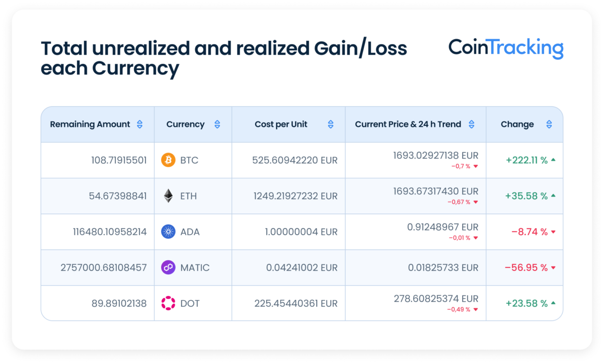Select the Currency column header
604x364 pixels.
(185, 124)
